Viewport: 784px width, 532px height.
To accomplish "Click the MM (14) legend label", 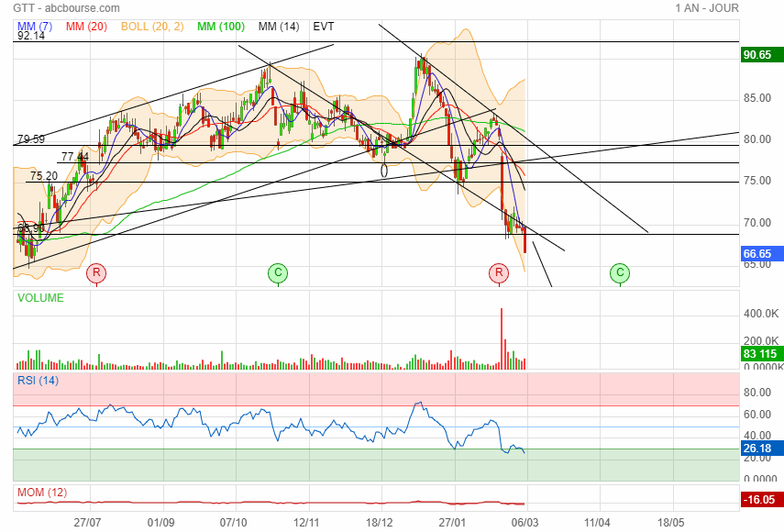I will pyautogui.click(x=279, y=27).
